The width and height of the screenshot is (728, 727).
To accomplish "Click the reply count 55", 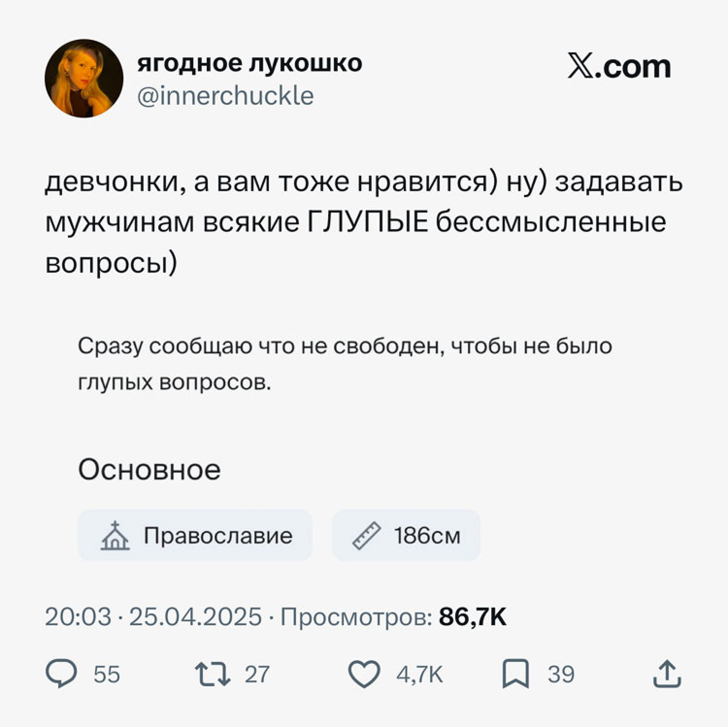I will click(x=107, y=674).
